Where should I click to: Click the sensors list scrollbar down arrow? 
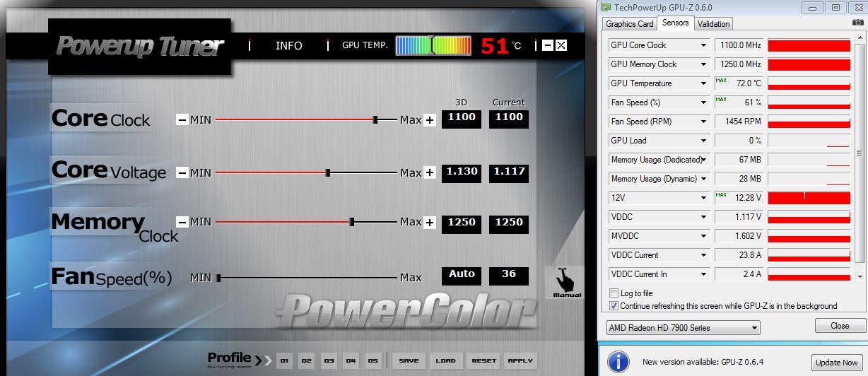pyautogui.click(x=860, y=276)
